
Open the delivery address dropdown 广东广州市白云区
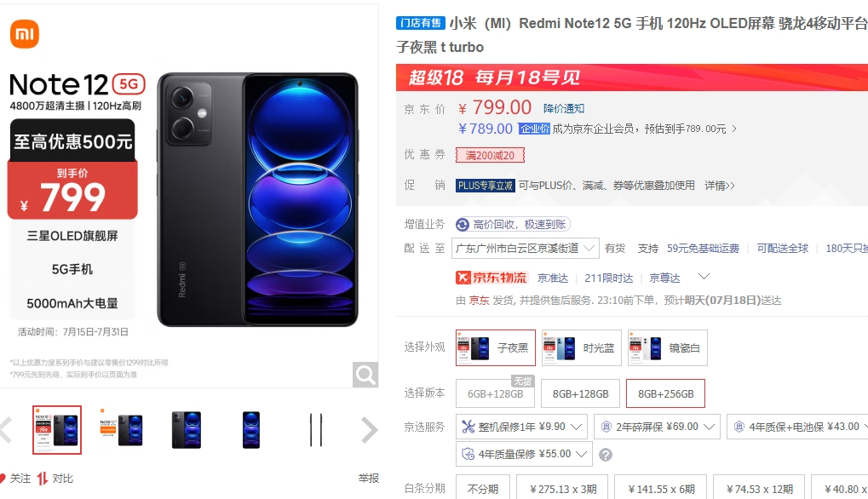tap(526, 249)
